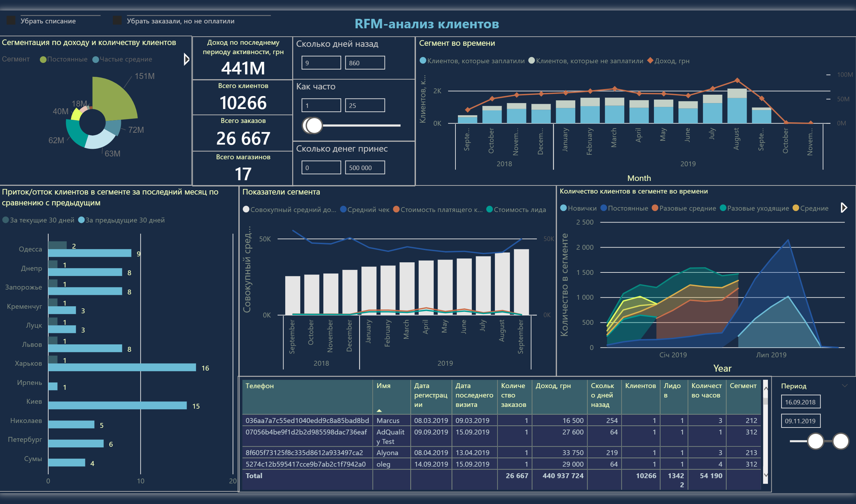Image resolution: width=856 pixels, height=504 pixels.
Task: Click the Харьков previous-30-days bar
Action: 122,367
